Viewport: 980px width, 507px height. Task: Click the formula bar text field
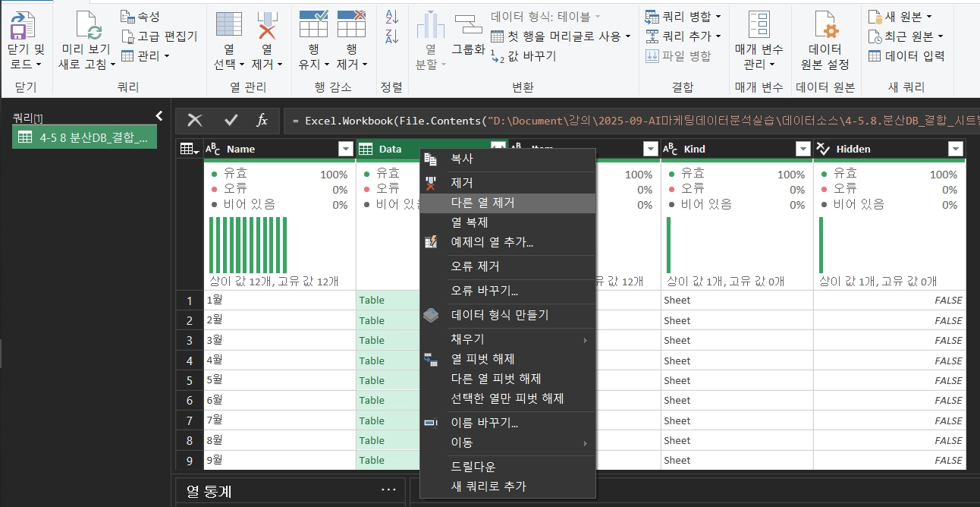[x=630, y=121]
